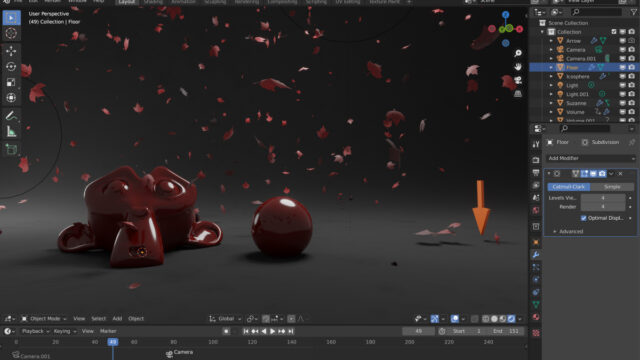Open the Add Modifier dropdown
The height and width of the screenshot is (360, 640).
point(591,158)
